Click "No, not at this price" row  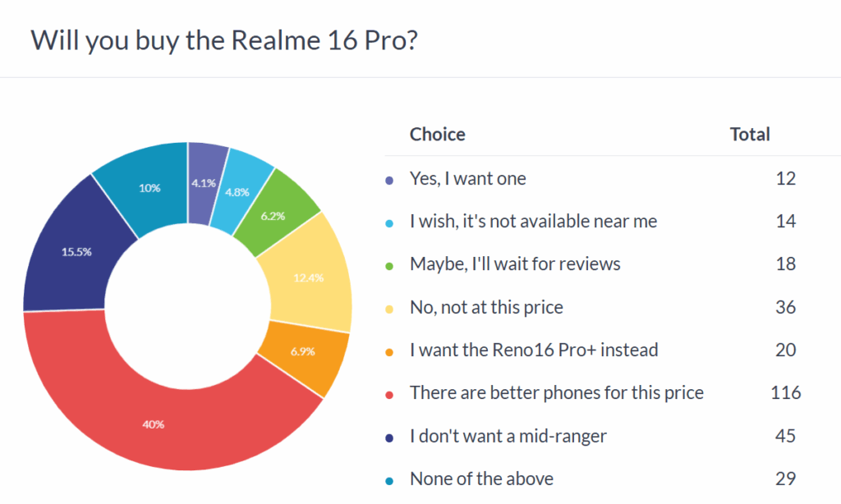click(x=486, y=307)
